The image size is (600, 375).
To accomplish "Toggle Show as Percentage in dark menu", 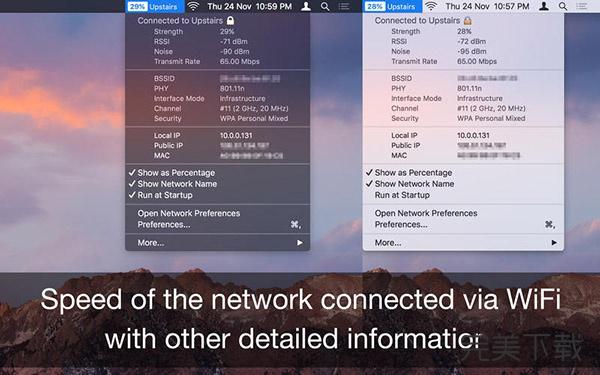I will pyautogui.click(x=217, y=173).
